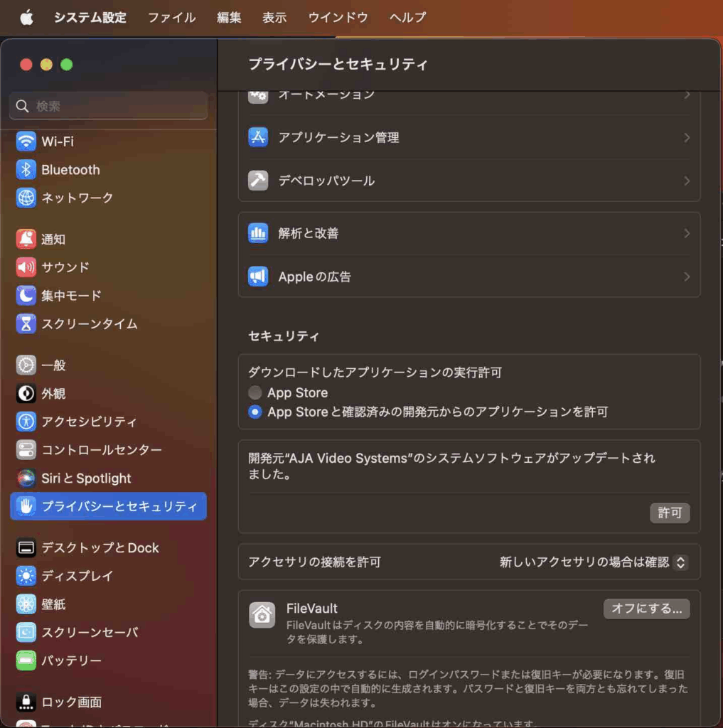
Task: Open the ディスプレイ sun icon
Action: (x=26, y=576)
